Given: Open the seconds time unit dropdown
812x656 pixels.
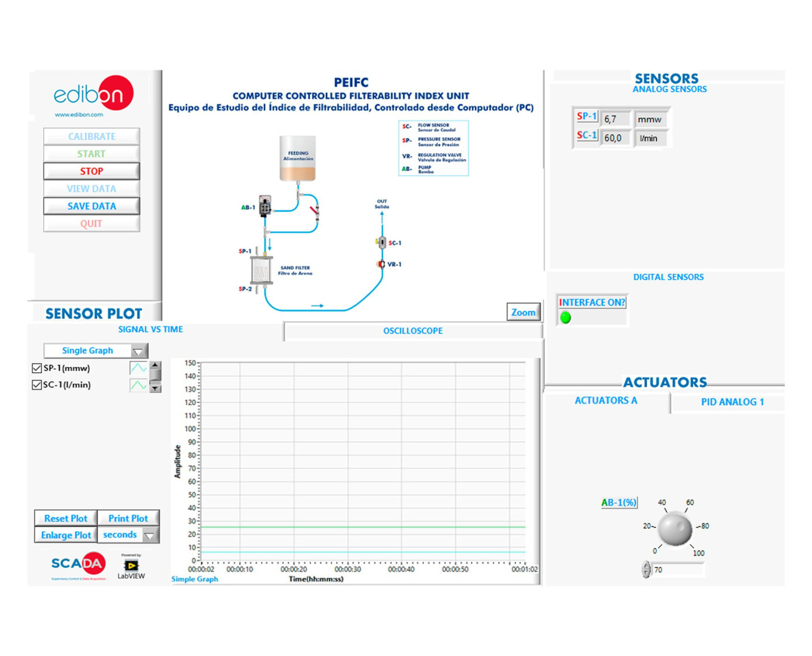Looking at the screenshot, I should coord(150,535).
